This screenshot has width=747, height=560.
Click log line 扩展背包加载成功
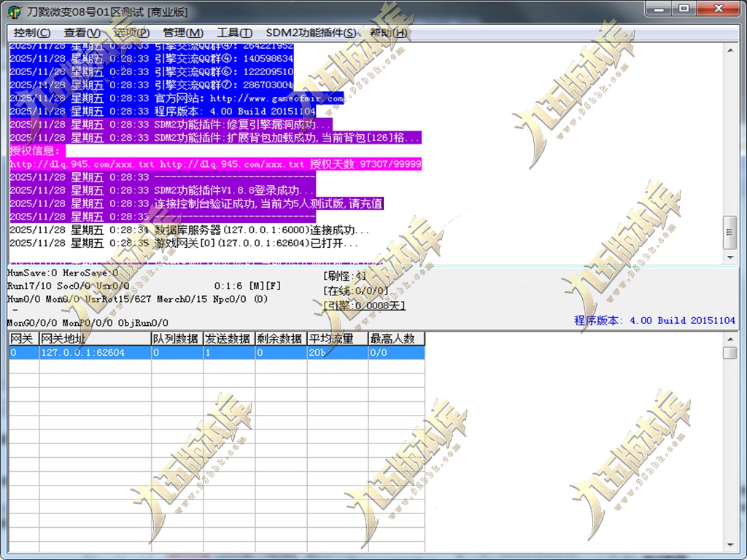coord(215,138)
